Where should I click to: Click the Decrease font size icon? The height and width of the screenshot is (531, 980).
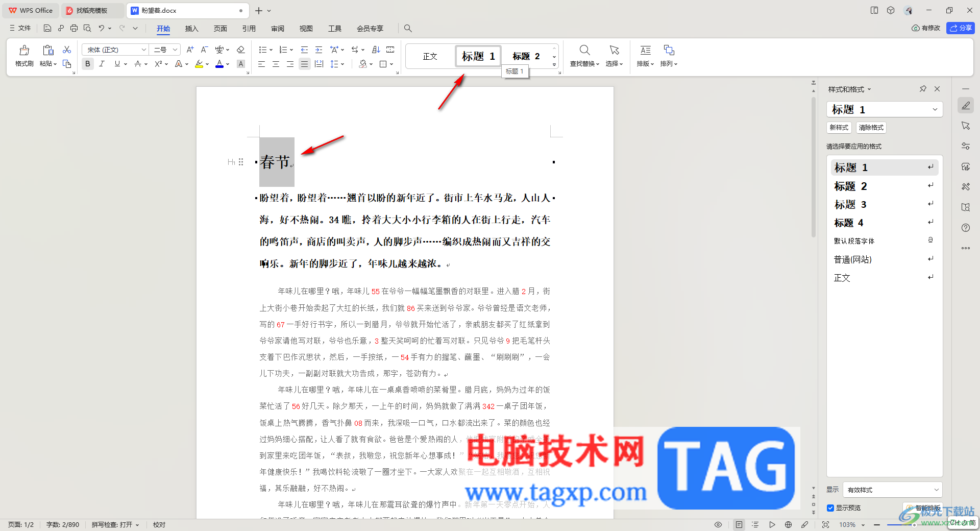click(204, 50)
